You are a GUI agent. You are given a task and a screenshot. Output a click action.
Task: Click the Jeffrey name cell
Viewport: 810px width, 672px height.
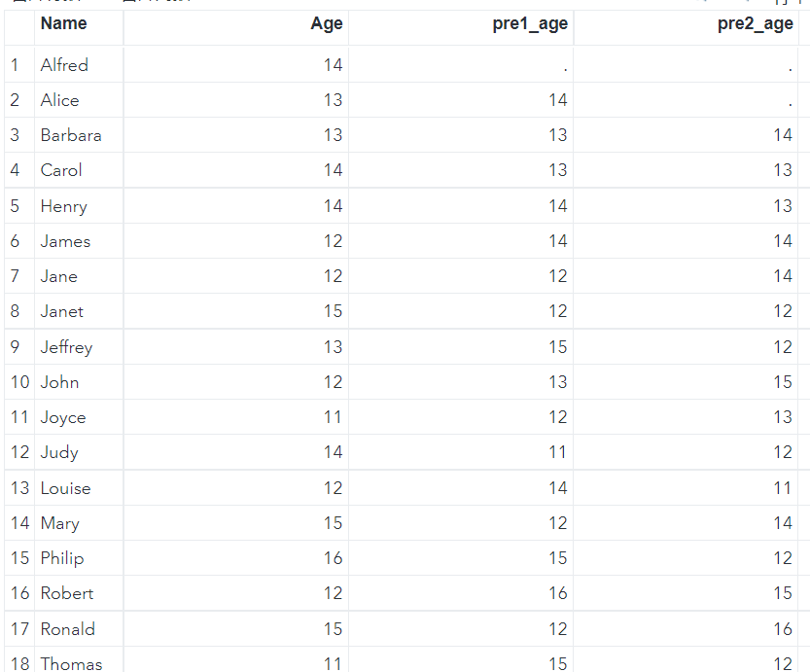[x=79, y=347]
